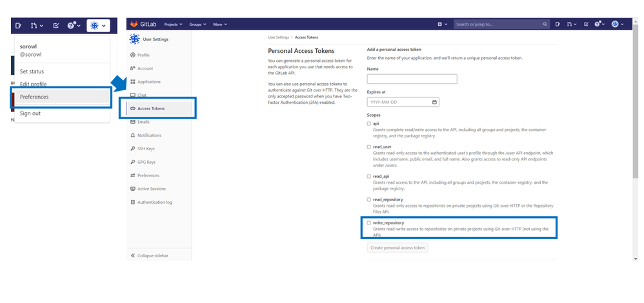Open SSH Keys settings in sidebar
Viewport: 644px width, 303px height.
coord(146,148)
